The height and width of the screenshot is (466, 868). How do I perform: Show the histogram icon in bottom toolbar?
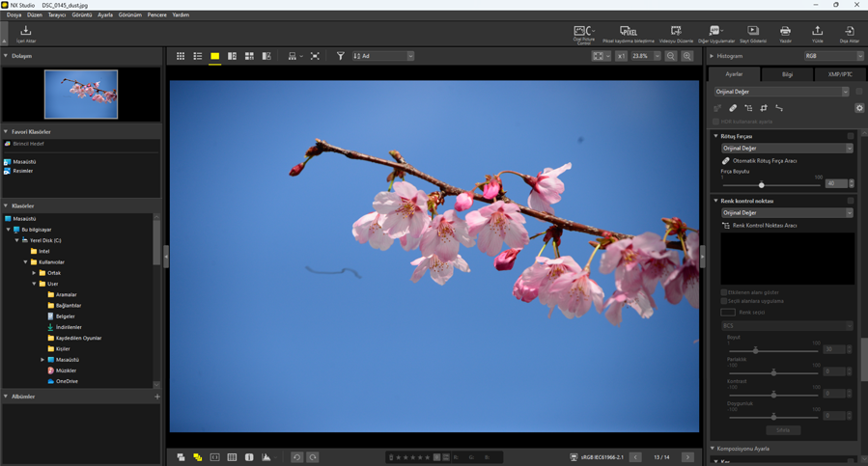(x=266, y=457)
